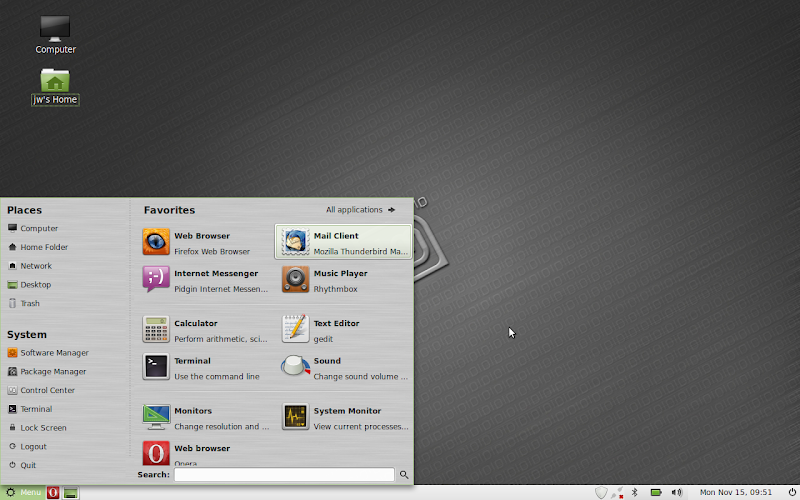Launch Rhythmbox Music Player
The height and width of the screenshot is (500, 800).
(343, 280)
